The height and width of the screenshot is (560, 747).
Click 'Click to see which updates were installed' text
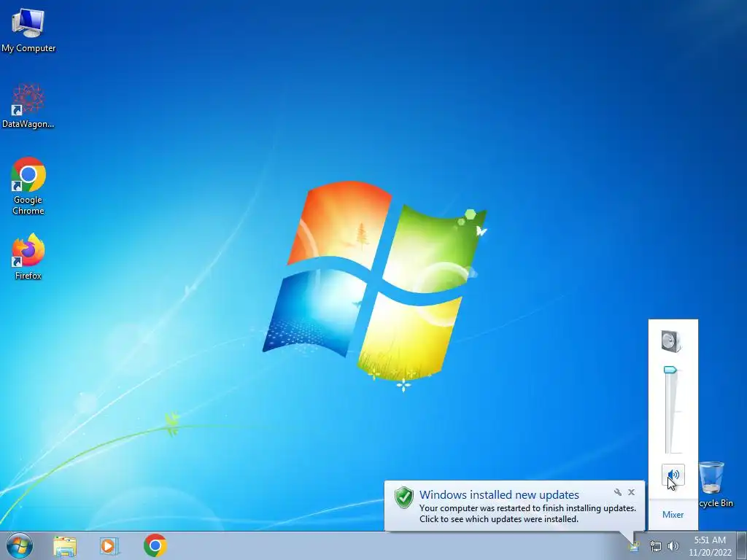click(x=499, y=519)
